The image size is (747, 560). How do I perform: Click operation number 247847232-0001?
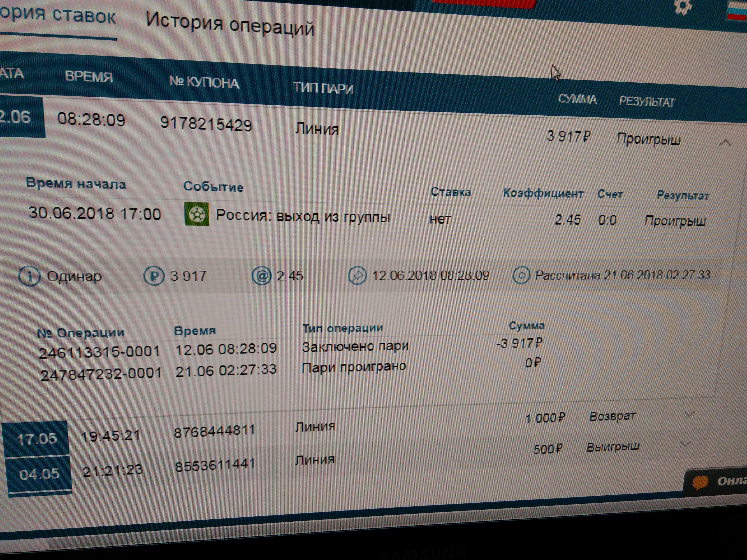point(101,374)
